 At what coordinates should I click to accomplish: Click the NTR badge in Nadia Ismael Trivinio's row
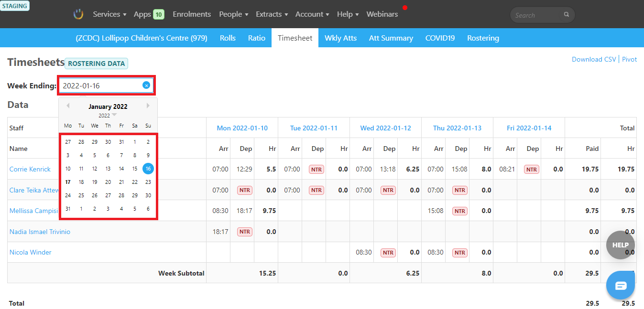(x=244, y=232)
